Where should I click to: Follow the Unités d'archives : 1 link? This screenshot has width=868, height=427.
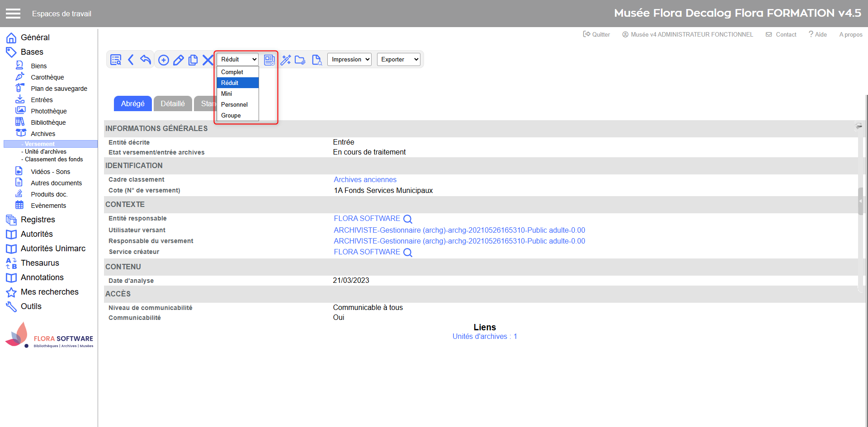pyautogui.click(x=485, y=337)
